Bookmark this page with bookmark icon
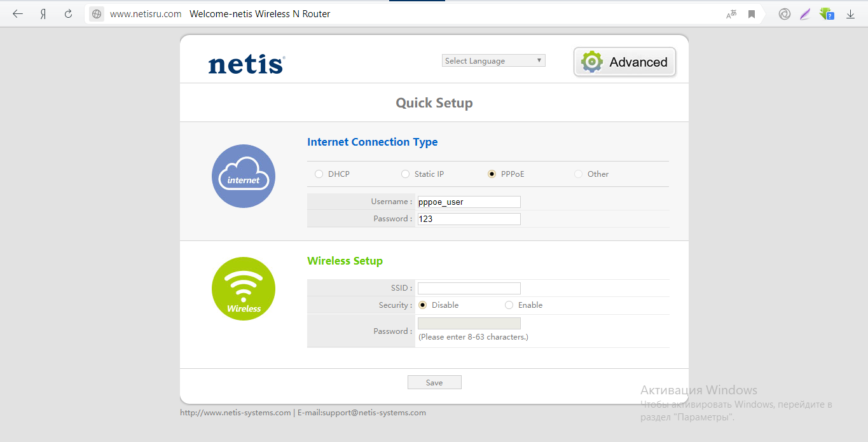This screenshot has width=868, height=442. point(752,14)
